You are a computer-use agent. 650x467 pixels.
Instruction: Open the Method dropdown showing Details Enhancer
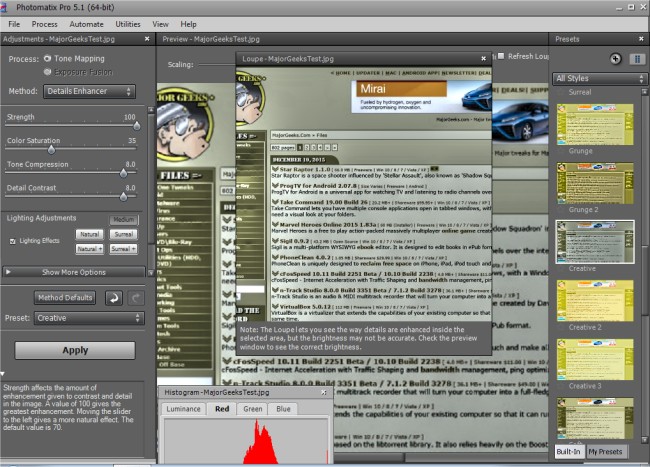coord(88,91)
